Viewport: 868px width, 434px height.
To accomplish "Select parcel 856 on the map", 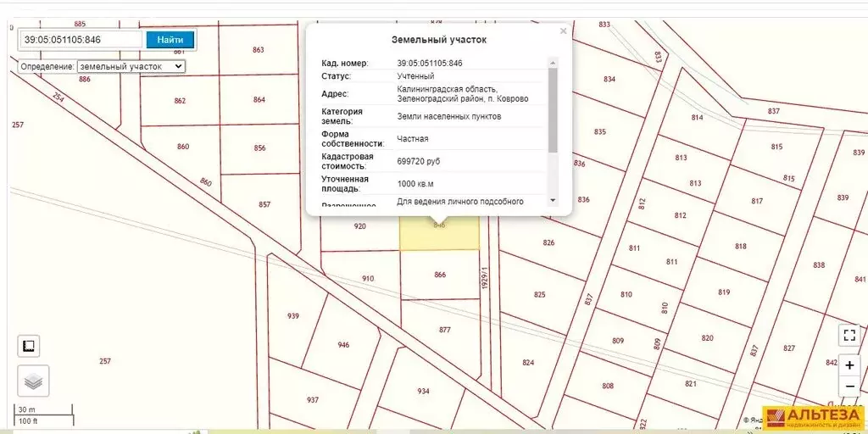I will click(259, 147).
